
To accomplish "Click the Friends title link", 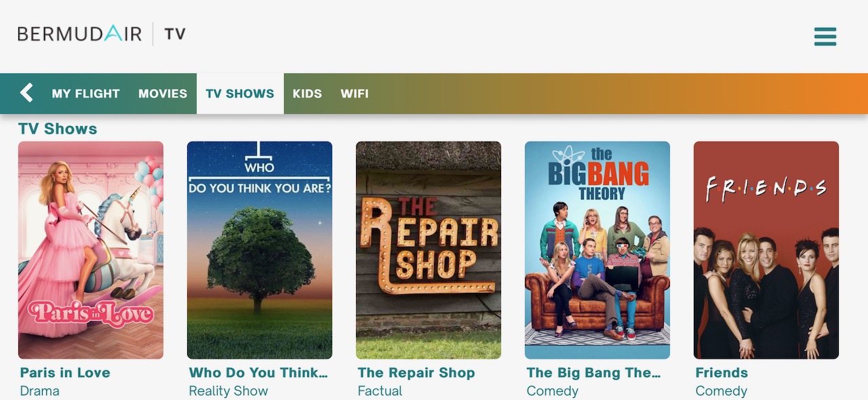I will (x=722, y=373).
